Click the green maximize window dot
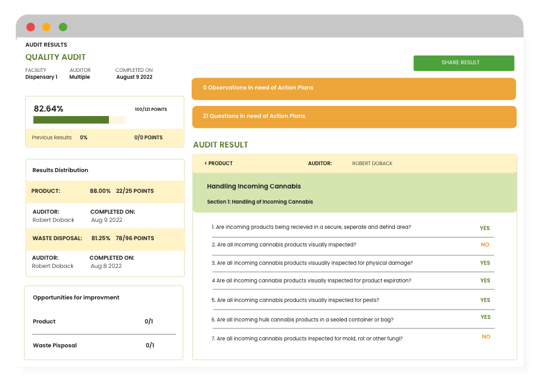The width and height of the screenshot is (550, 382). [63, 27]
